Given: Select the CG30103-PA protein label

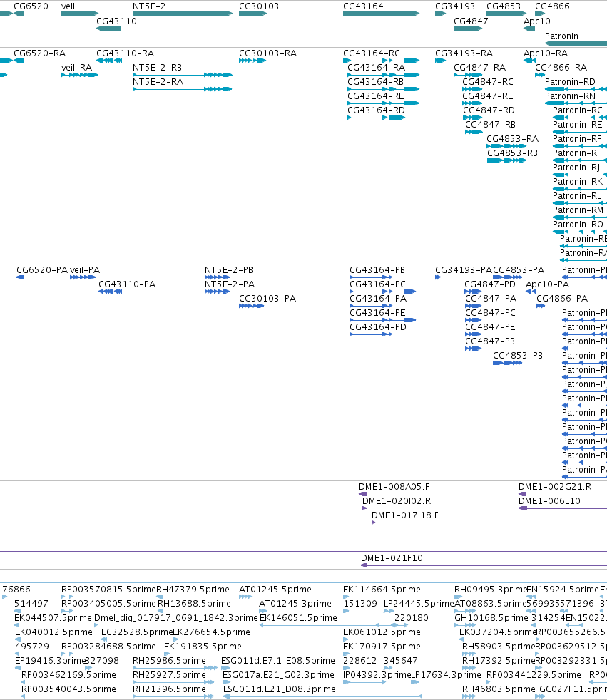Looking at the screenshot, I should [267, 299].
